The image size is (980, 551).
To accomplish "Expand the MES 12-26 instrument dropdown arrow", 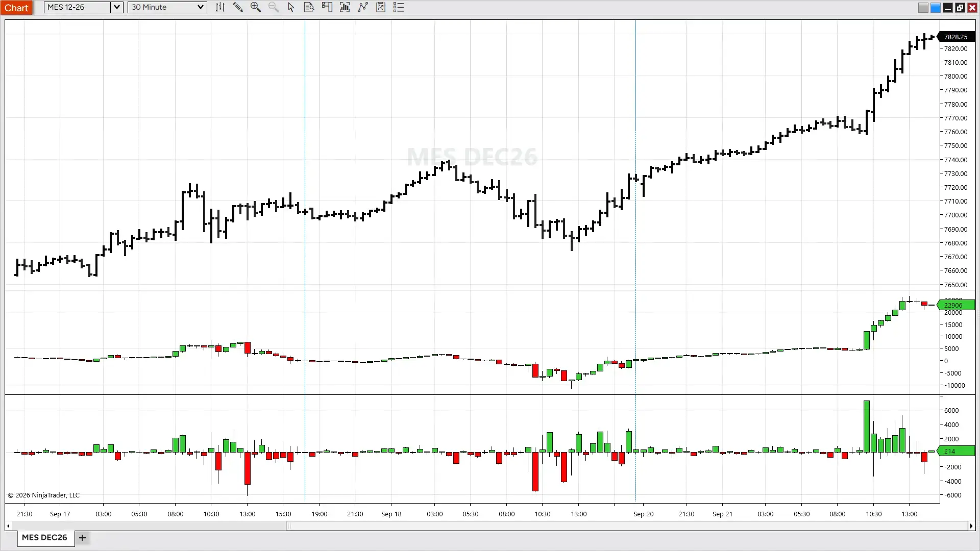I will [x=117, y=7].
